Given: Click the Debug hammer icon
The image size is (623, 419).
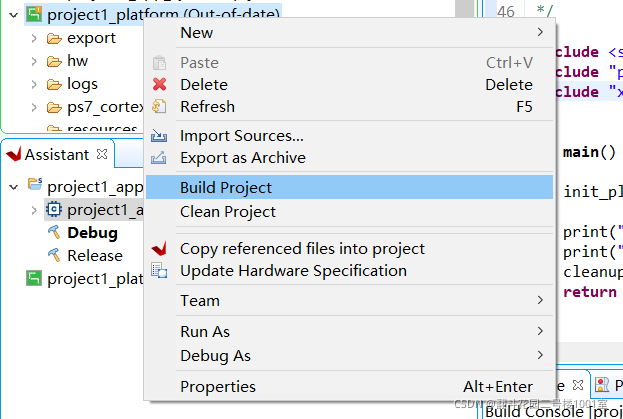Looking at the screenshot, I should [54, 232].
